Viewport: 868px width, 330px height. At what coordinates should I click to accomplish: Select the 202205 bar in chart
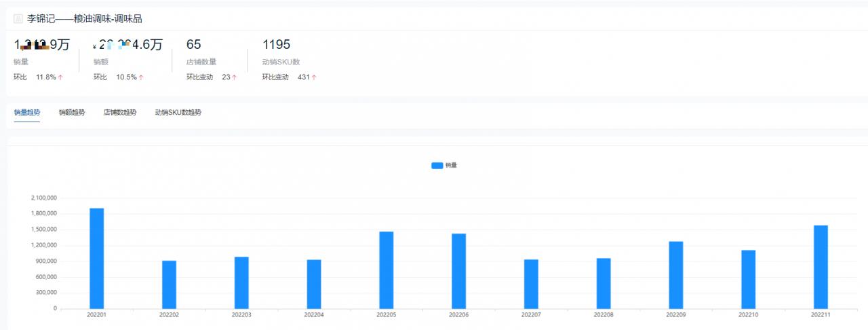pyautogui.click(x=387, y=270)
